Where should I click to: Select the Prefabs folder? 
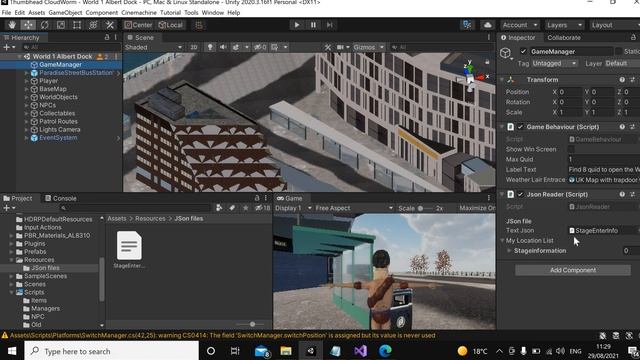(x=35, y=252)
